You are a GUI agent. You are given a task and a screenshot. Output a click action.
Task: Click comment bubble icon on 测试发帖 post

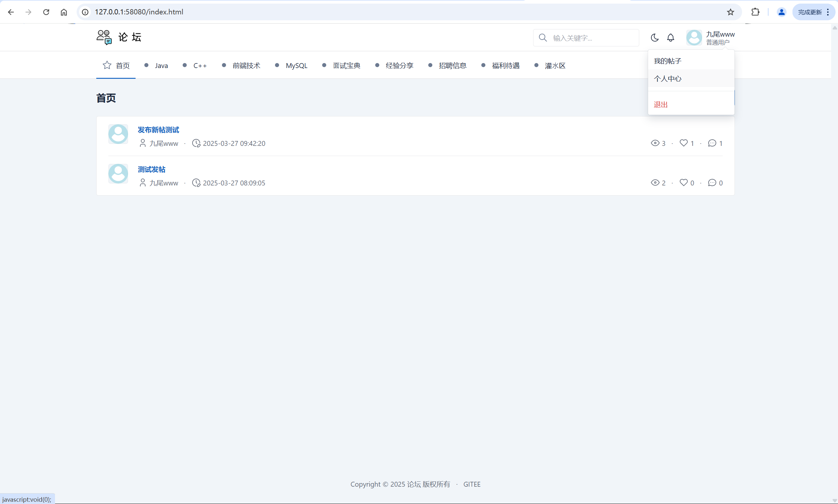(712, 183)
